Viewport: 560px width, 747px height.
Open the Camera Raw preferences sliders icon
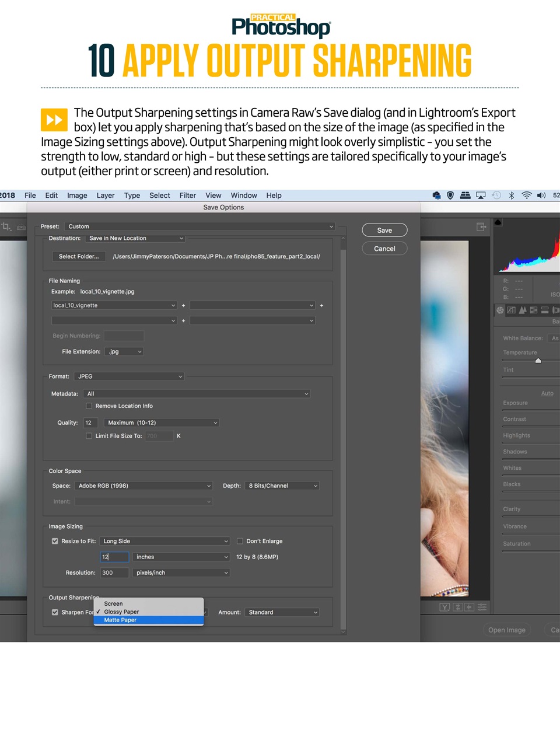tap(482, 607)
